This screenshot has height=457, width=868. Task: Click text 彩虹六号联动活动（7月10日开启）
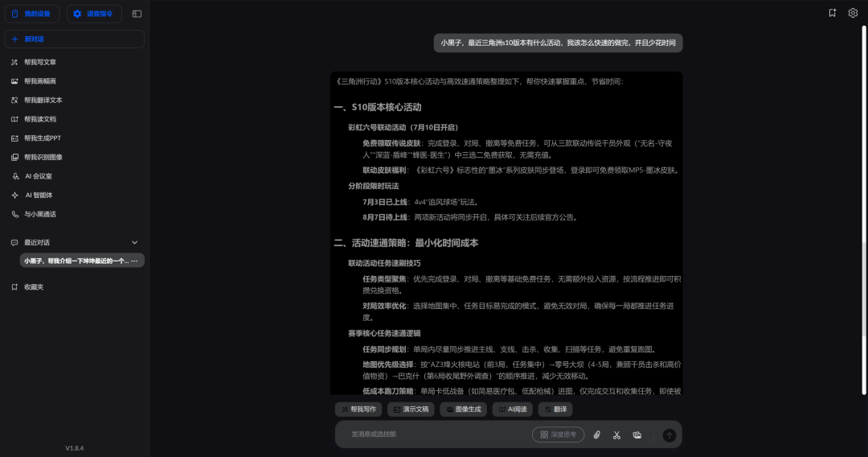(x=403, y=127)
